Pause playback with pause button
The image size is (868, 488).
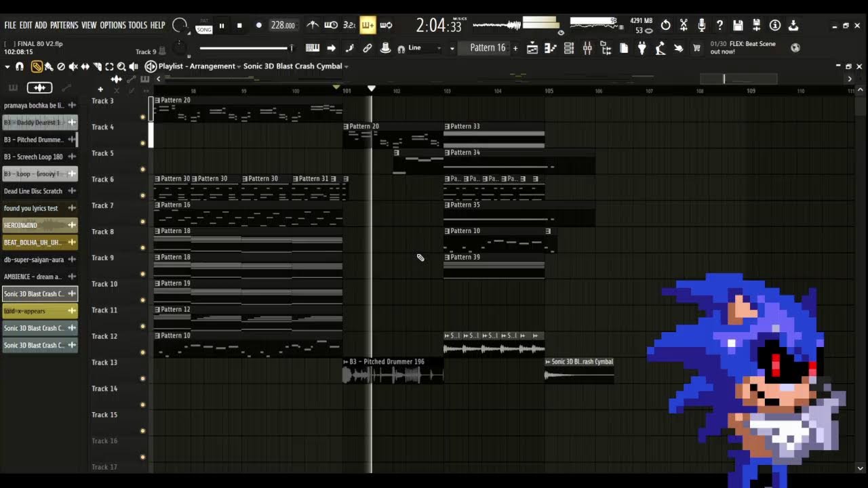click(222, 26)
